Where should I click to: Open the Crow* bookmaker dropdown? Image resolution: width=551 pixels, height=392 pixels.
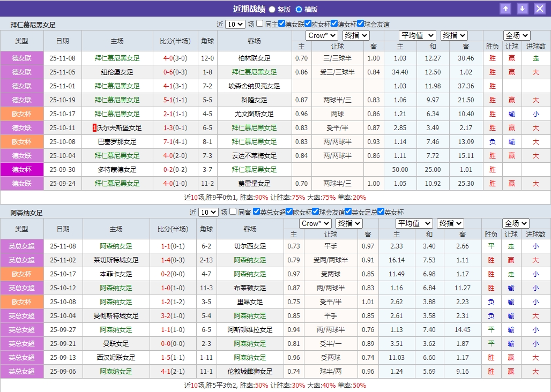coord(321,35)
